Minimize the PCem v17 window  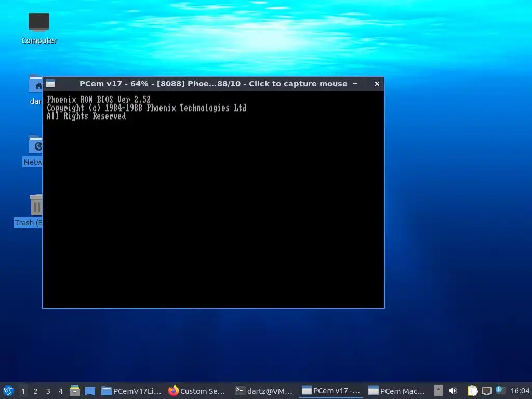click(x=355, y=84)
